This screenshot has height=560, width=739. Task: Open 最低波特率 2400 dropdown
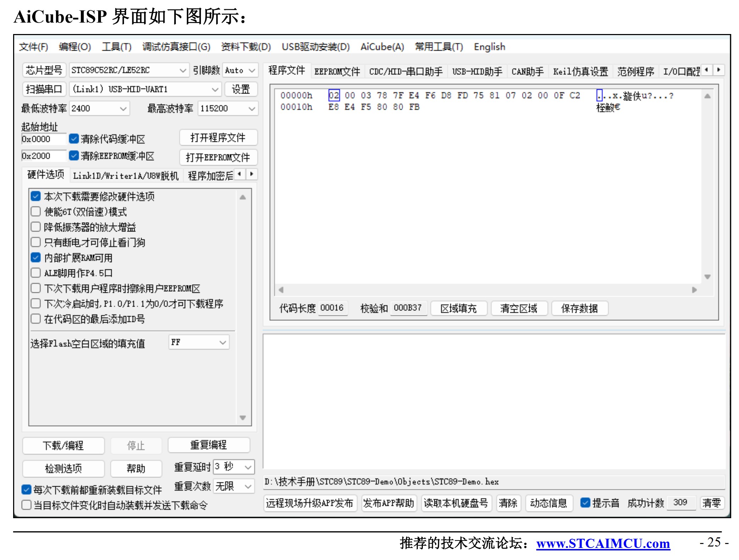[100, 108]
